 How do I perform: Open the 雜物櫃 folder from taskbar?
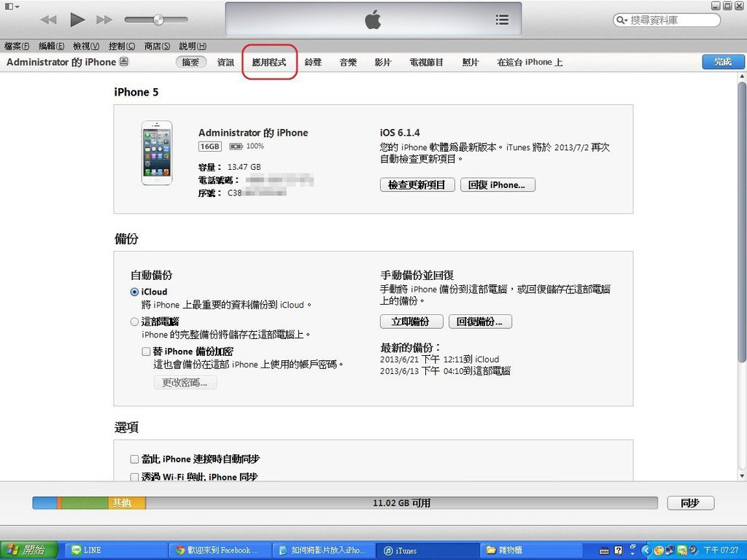(x=530, y=550)
